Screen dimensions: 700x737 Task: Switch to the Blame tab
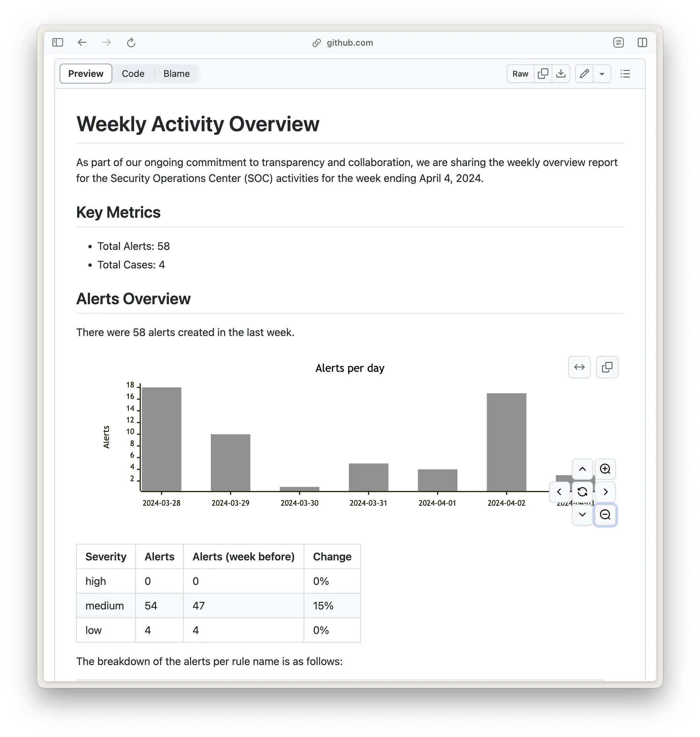[x=176, y=74]
